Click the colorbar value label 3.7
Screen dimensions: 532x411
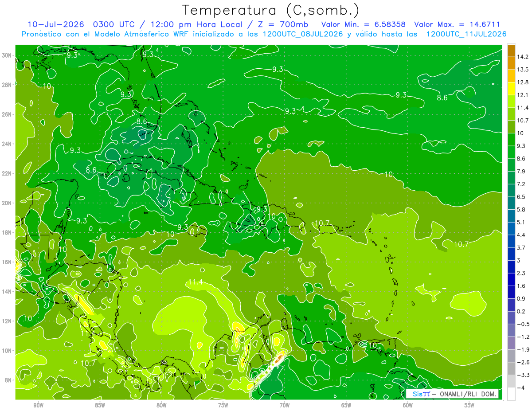click(x=520, y=247)
